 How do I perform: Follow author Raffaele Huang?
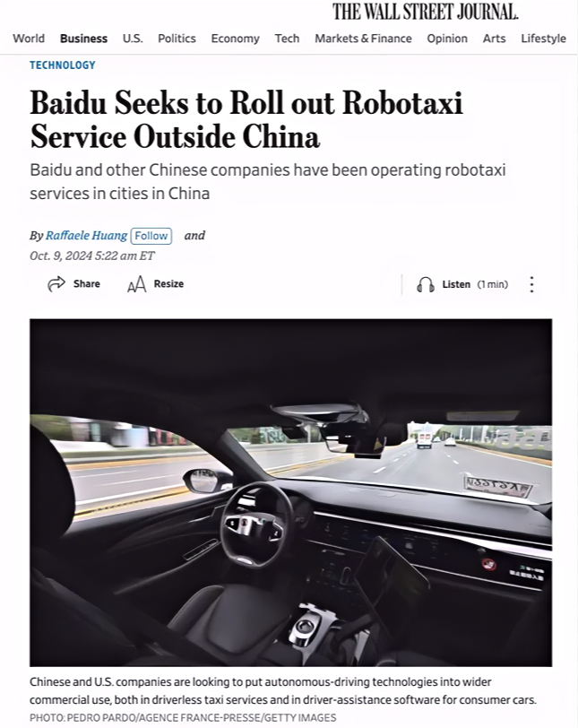point(151,236)
